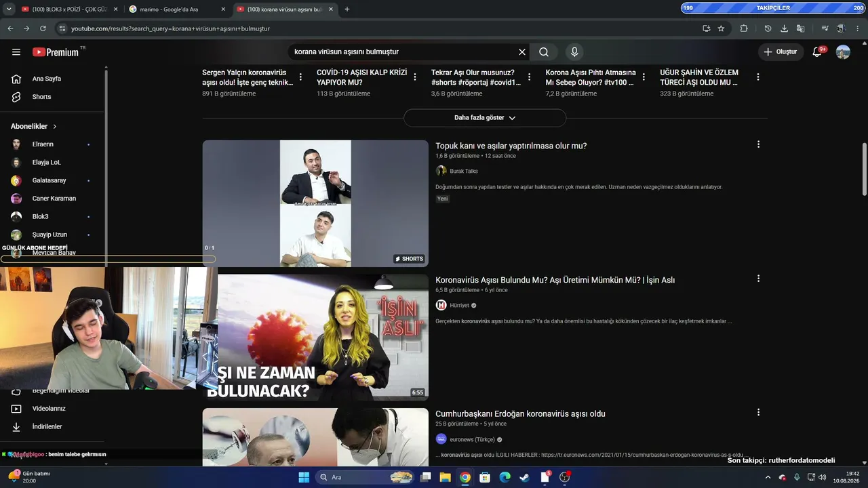The height and width of the screenshot is (488, 868).
Task: Open the Erdoğan koronavirüs aşısı thumbnail
Action: (x=315, y=437)
